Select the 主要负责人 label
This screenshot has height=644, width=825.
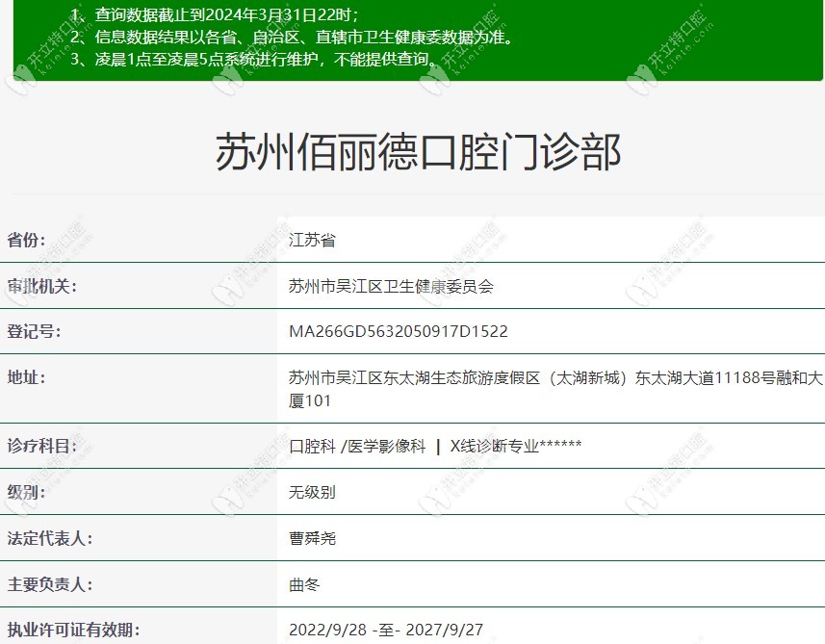click(x=50, y=584)
